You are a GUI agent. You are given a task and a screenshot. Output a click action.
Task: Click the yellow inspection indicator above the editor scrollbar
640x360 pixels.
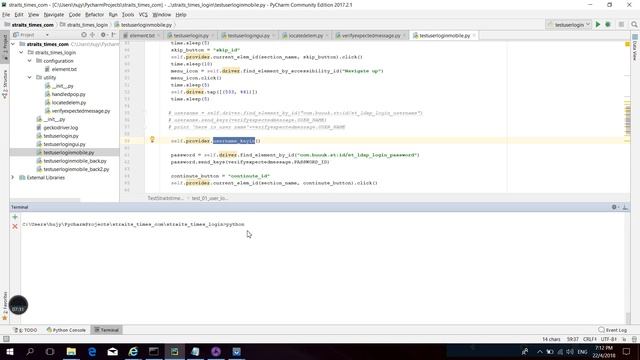pyautogui.click(x=627, y=44)
